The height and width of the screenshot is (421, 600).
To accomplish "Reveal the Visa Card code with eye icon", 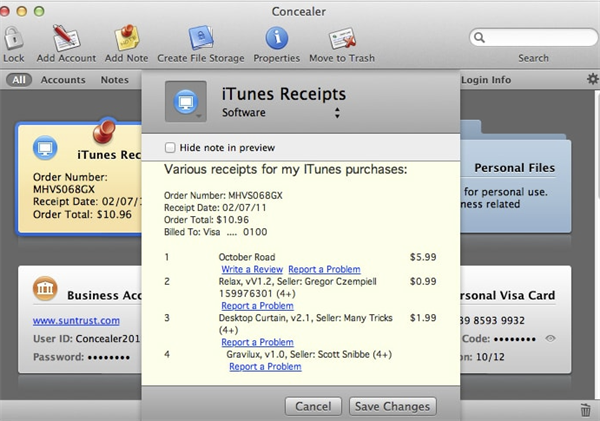I will pyautogui.click(x=550, y=338).
